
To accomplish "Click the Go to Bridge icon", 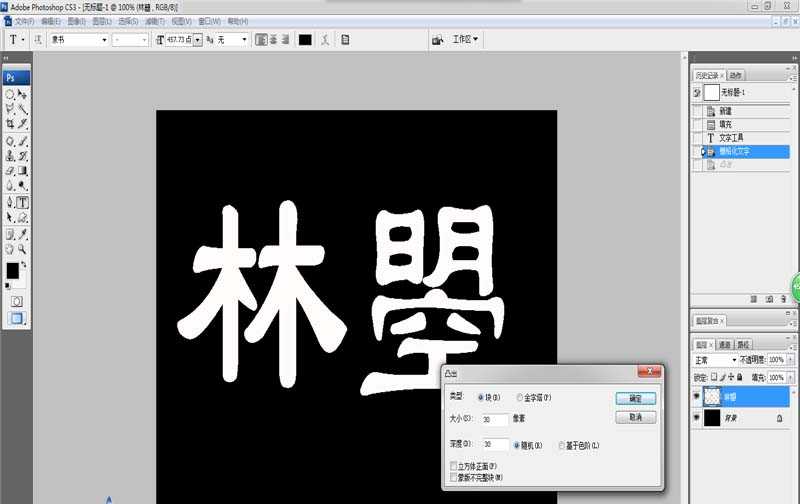I will (438, 40).
